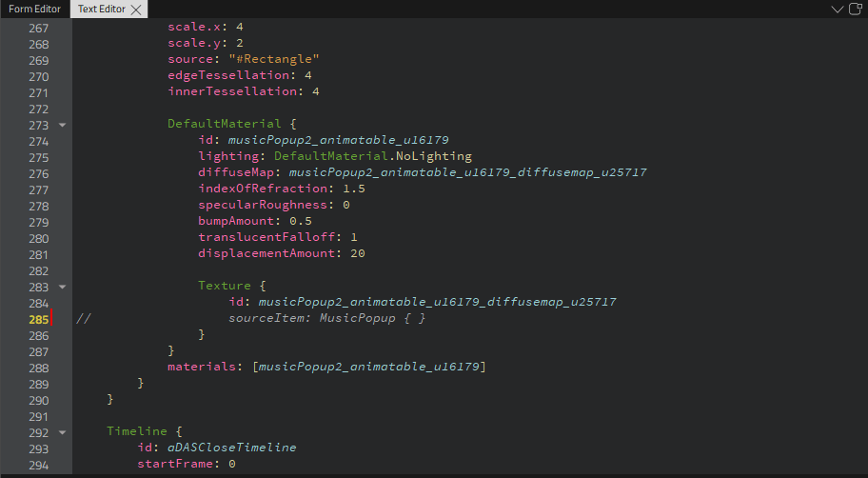
Task: Click the DefaultMaterial.NoLighting value
Action: (372, 156)
